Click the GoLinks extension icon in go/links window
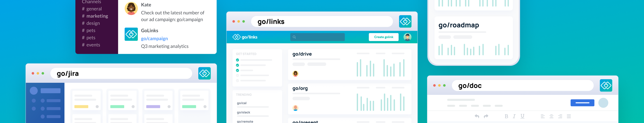Viewport: 644px width, 123px height. (x=405, y=22)
